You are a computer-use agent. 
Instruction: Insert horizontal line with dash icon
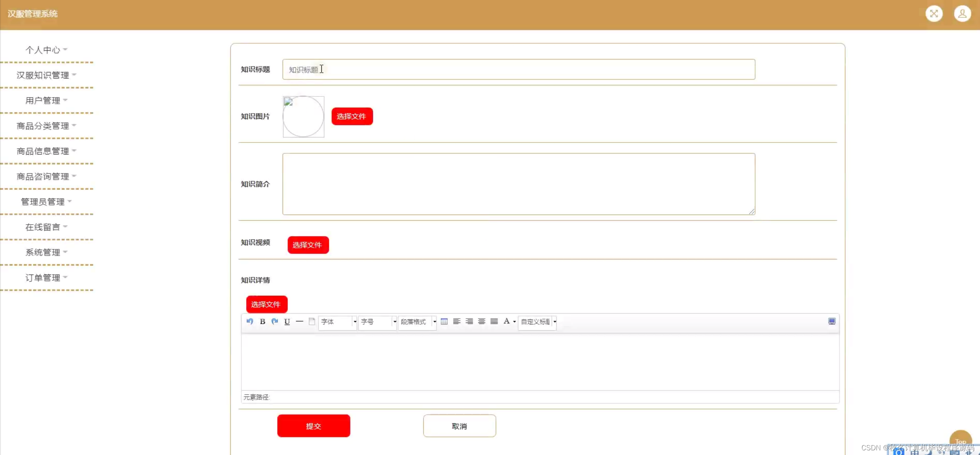point(299,321)
